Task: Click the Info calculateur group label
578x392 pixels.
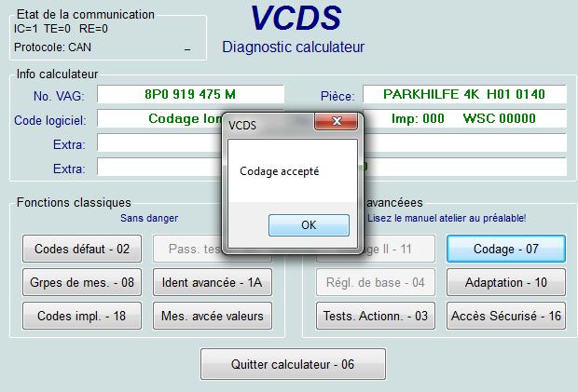Action: click(x=57, y=74)
